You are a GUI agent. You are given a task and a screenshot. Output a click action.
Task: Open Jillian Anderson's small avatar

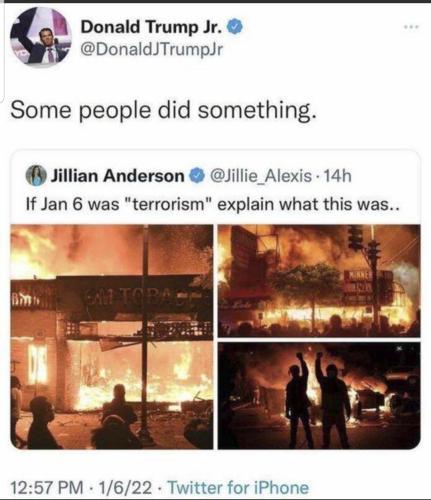click(x=36, y=176)
